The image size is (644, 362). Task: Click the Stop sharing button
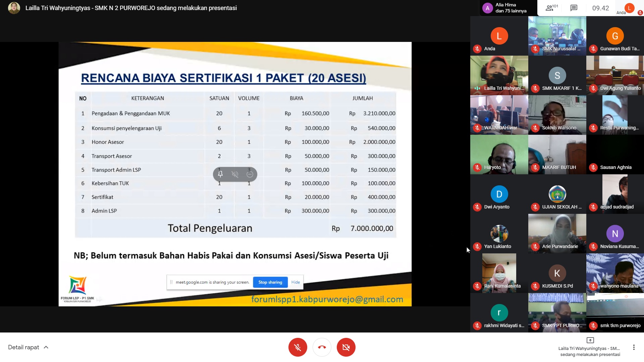point(270,282)
